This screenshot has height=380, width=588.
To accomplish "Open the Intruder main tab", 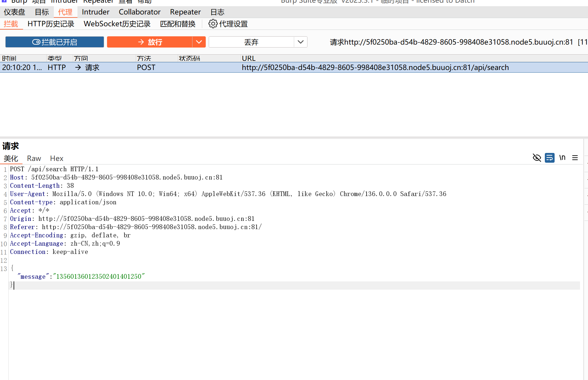I will [x=95, y=12].
